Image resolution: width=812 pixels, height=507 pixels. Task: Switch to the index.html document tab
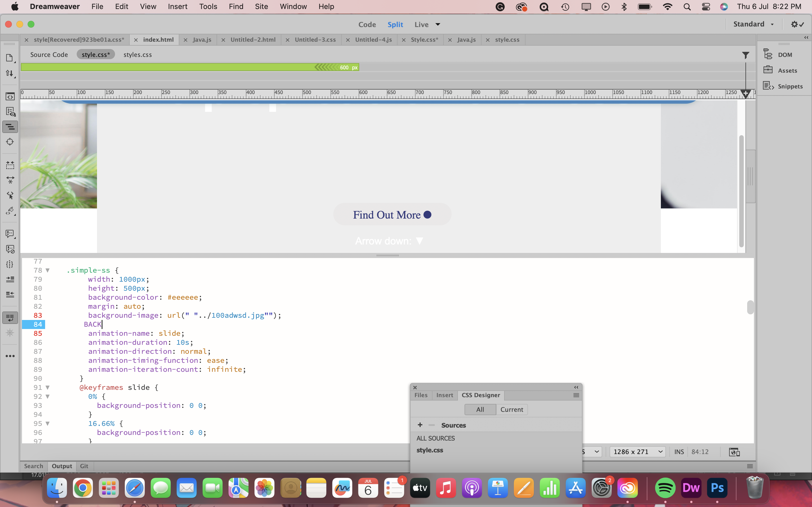158,39
